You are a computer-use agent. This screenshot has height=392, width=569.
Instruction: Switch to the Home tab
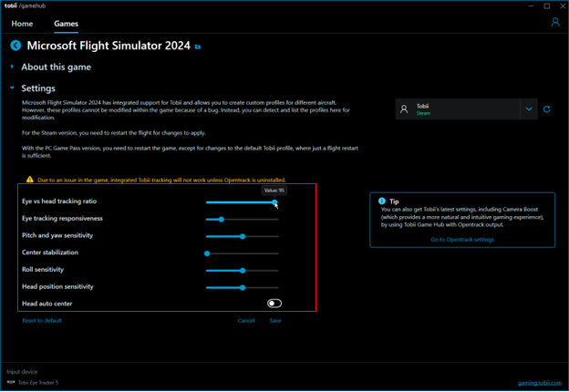click(x=23, y=23)
